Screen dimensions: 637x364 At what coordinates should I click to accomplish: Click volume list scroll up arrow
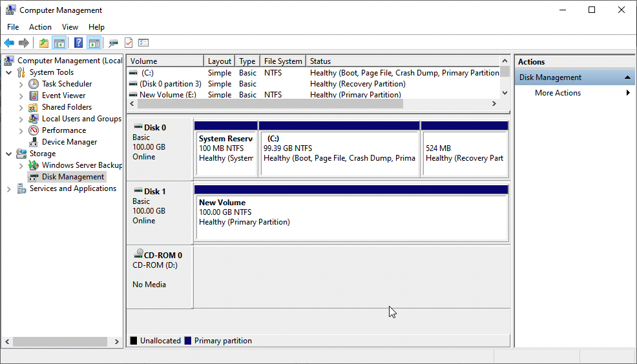pyautogui.click(x=505, y=61)
